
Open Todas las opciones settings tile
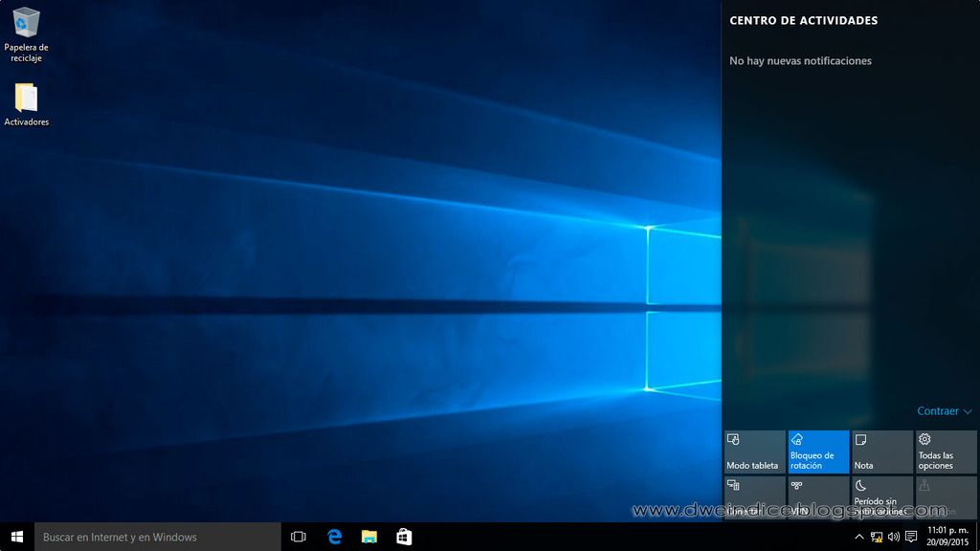pos(946,452)
